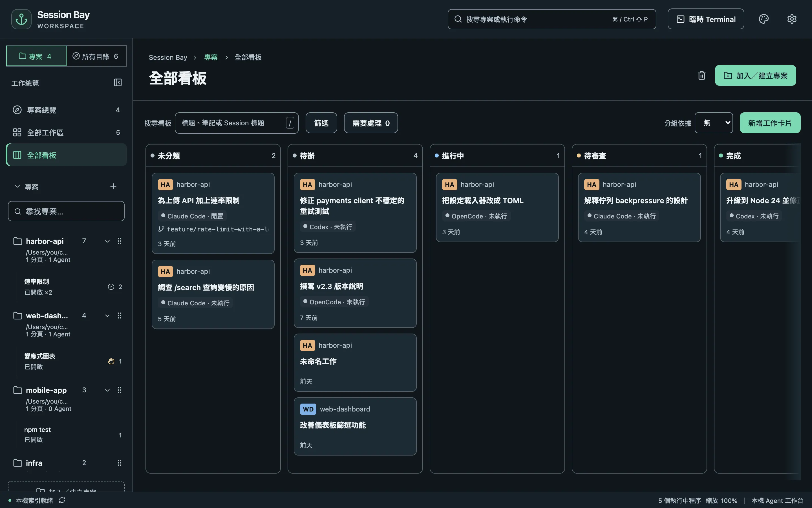Screen dimensions: 812x508
Task: Click the Session Bay anchor logo
Action: [x=21, y=19]
